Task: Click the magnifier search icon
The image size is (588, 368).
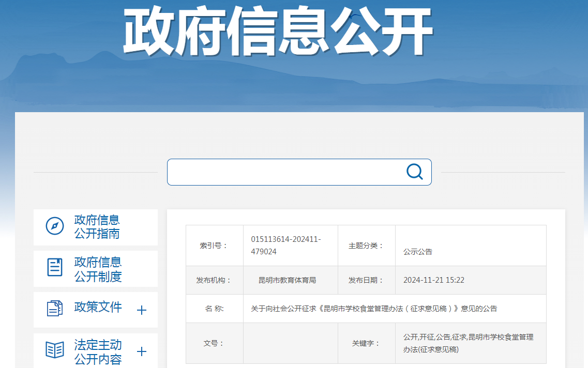Action: 415,172
